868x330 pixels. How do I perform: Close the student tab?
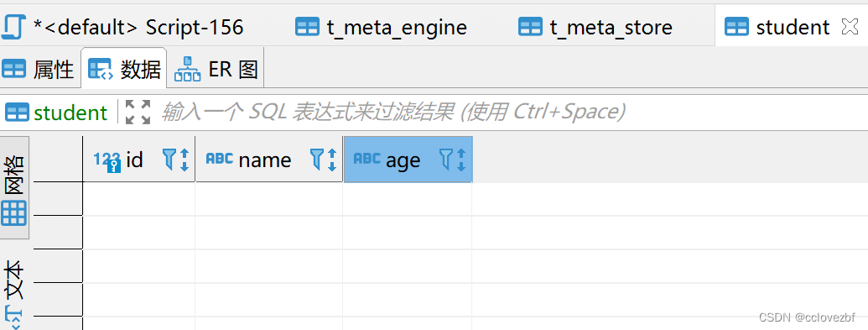coord(850,26)
